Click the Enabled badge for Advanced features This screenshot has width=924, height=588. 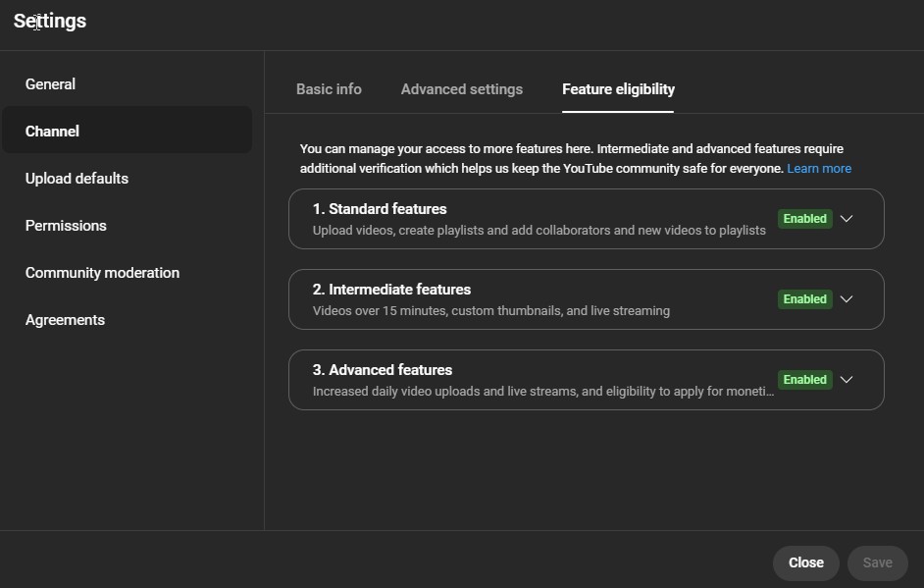click(x=804, y=380)
